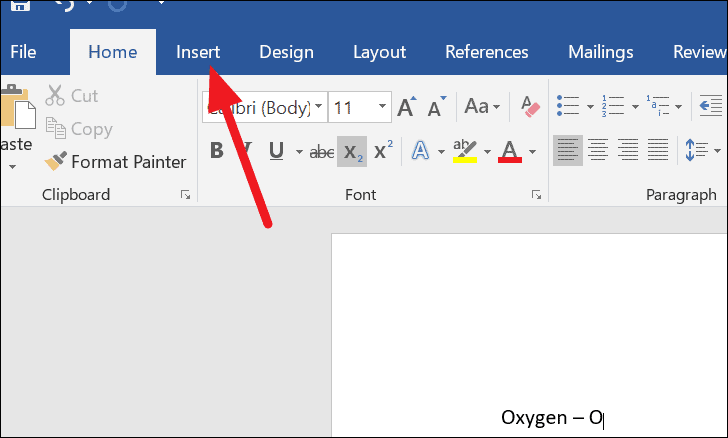Open multilevel list dropdown arrow

tap(678, 107)
